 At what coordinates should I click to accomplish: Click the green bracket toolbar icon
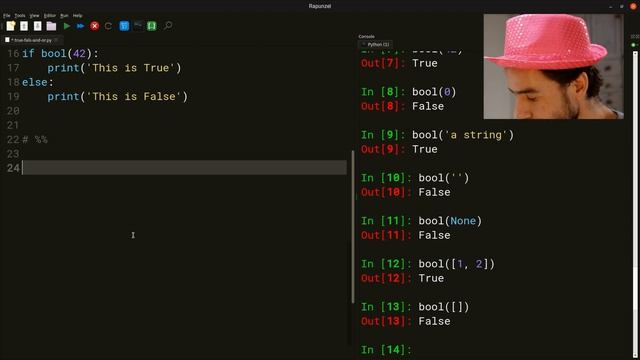[152, 26]
